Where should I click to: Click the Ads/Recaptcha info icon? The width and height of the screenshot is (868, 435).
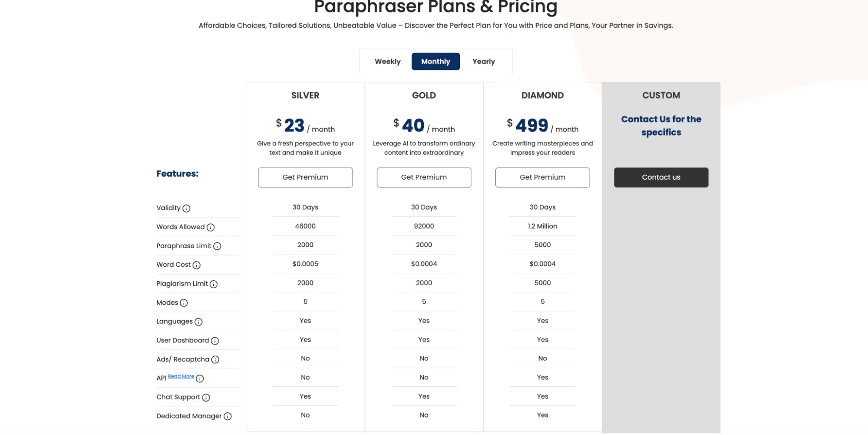(x=215, y=360)
